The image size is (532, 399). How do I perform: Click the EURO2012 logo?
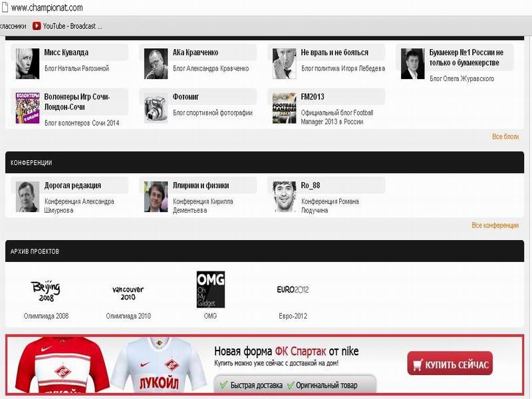pos(293,289)
